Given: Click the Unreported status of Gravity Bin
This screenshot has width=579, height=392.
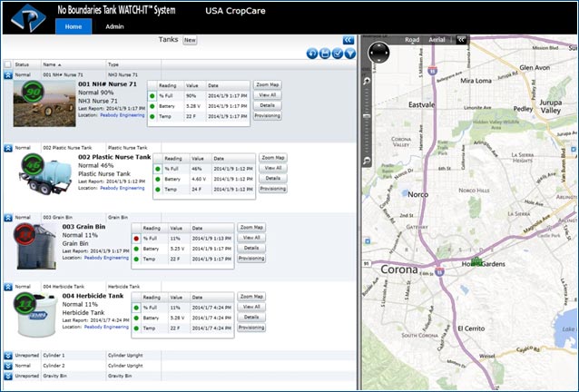Looking at the screenshot, I should [x=26, y=377].
